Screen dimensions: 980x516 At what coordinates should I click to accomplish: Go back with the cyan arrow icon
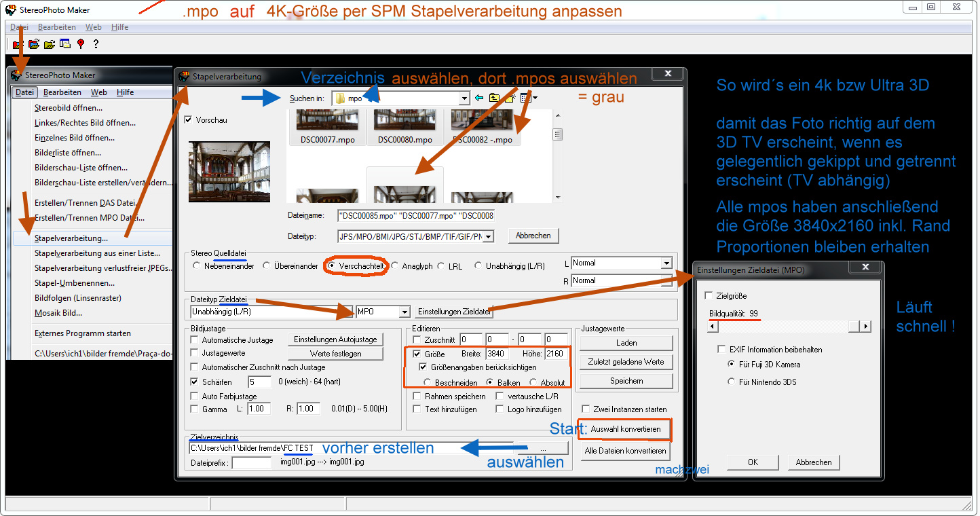click(479, 98)
